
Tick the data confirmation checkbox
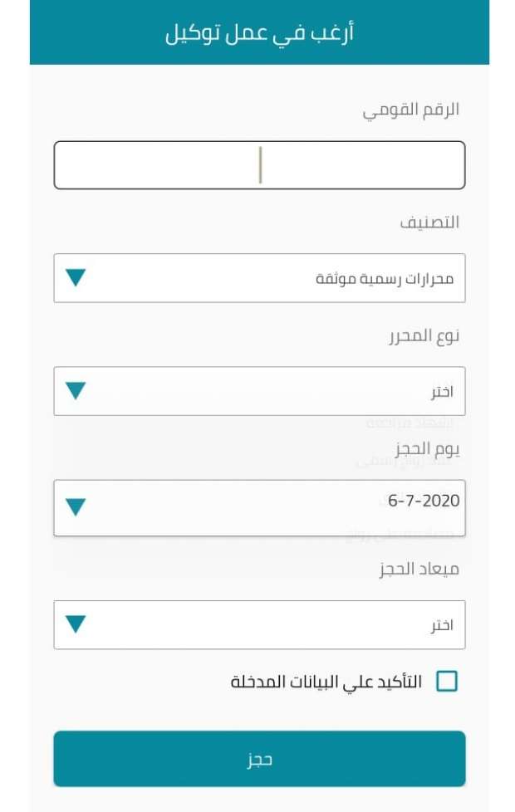pos(447,682)
